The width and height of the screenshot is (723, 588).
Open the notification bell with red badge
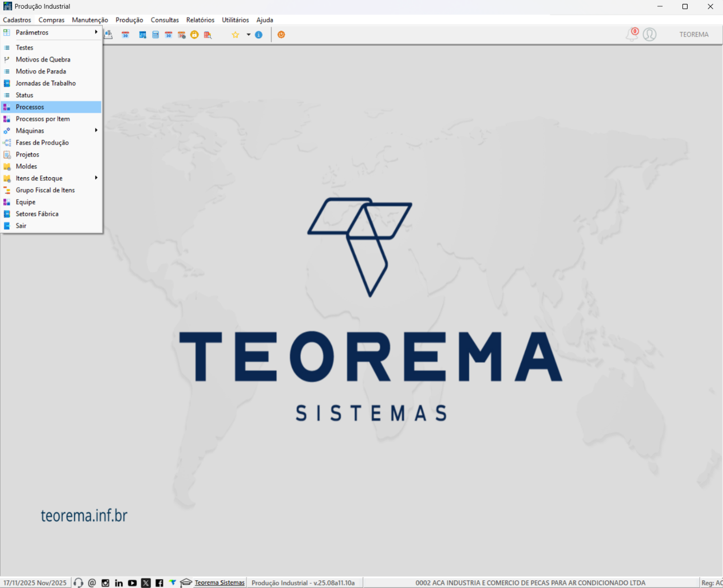pos(632,34)
